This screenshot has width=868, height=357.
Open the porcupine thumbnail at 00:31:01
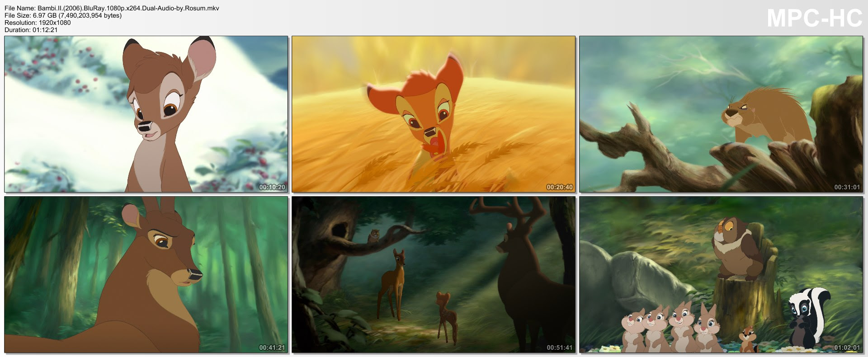coord(721,114)
